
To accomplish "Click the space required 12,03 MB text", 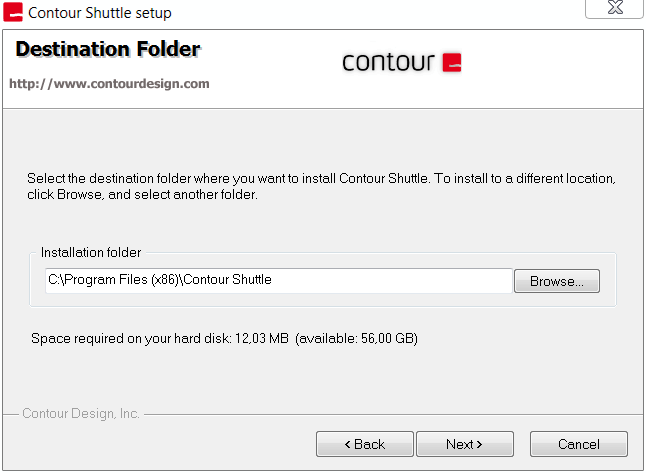I will click(160, 338).
